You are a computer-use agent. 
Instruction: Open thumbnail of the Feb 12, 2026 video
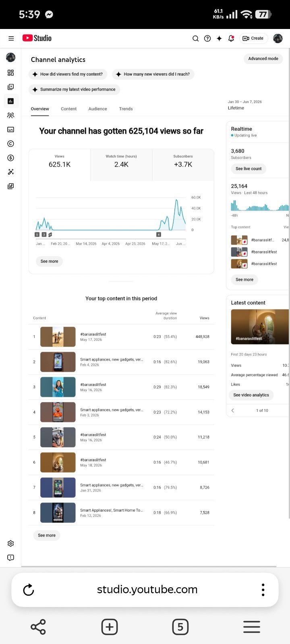pyautogui.click(x=58, y=512)
